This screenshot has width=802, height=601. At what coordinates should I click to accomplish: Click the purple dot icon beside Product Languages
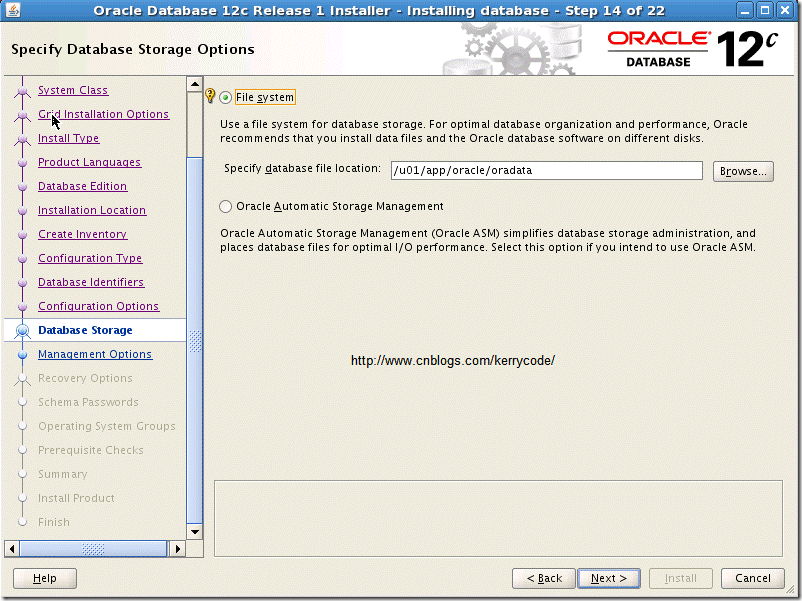(22, 163)
